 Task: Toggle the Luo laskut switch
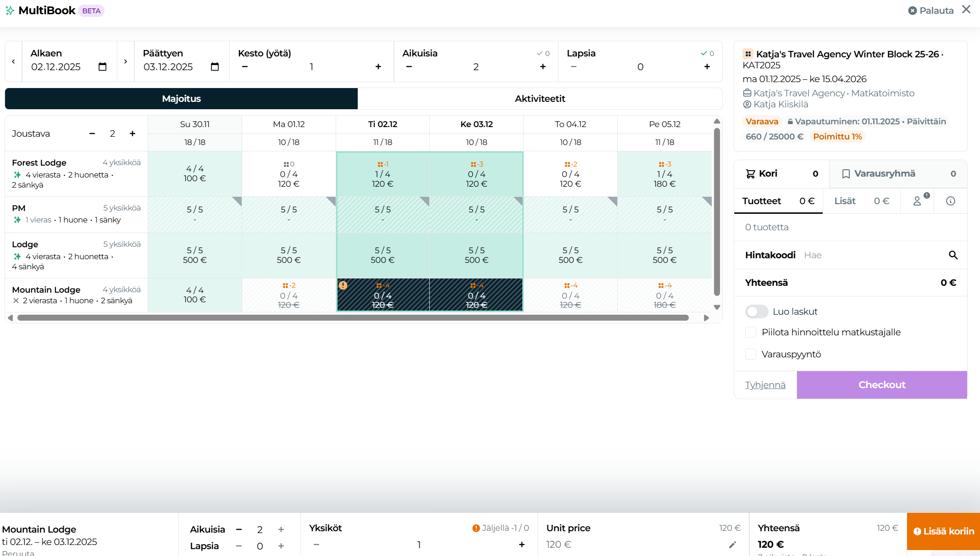[x=757, y=311]
